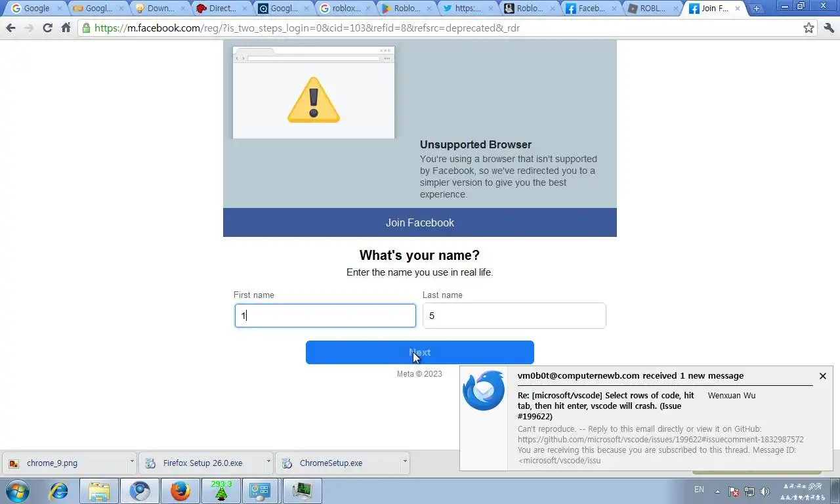Screen dimensions: 840x504
Task: Open a new tab with the plus button
Action: (x=757, y=9)
